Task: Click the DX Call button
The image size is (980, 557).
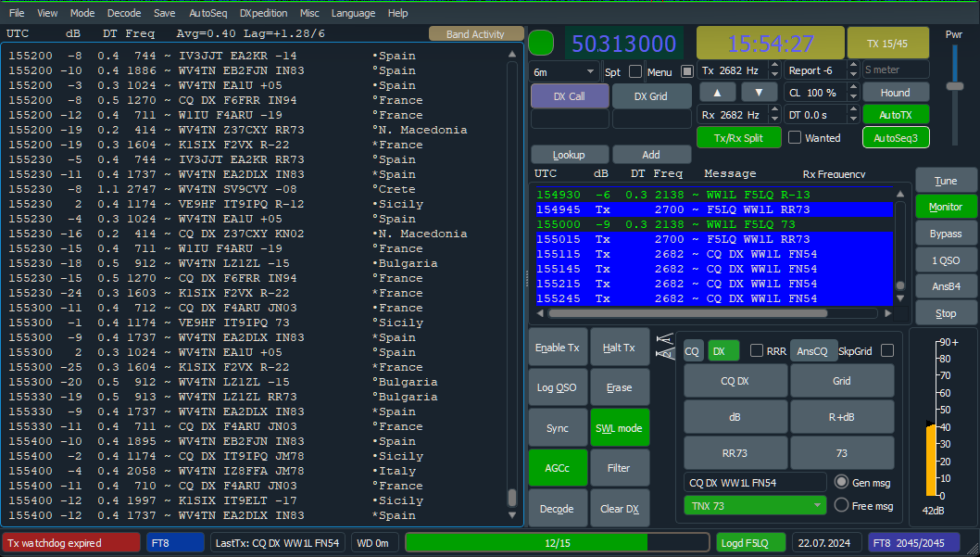Action: (569, 96)
